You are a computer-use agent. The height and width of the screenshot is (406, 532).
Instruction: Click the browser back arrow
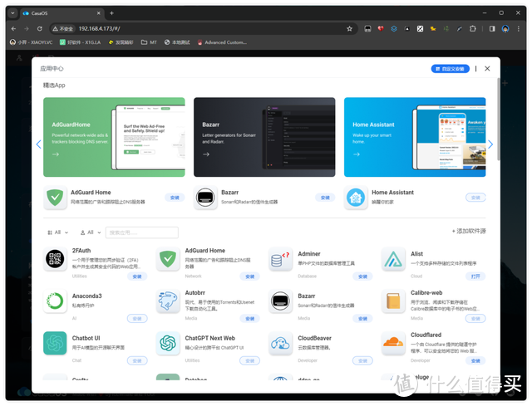[x=13, y=29]
